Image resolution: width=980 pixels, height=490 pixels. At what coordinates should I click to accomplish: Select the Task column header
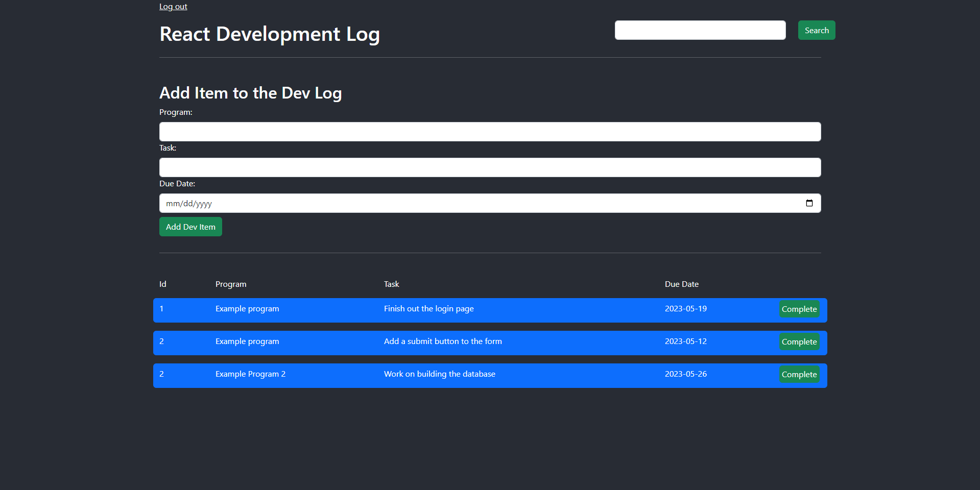point(391,284)
